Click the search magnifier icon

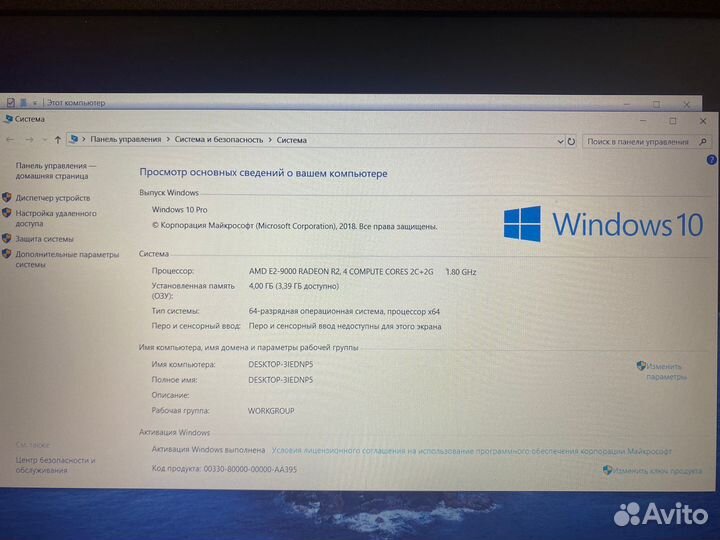[x=703, y=142]
